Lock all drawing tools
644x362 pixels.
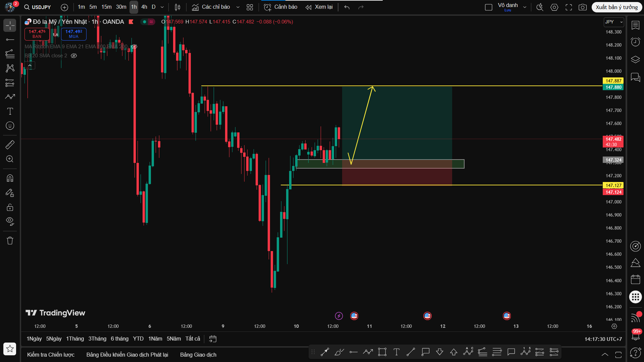click(x=10, y=207)
